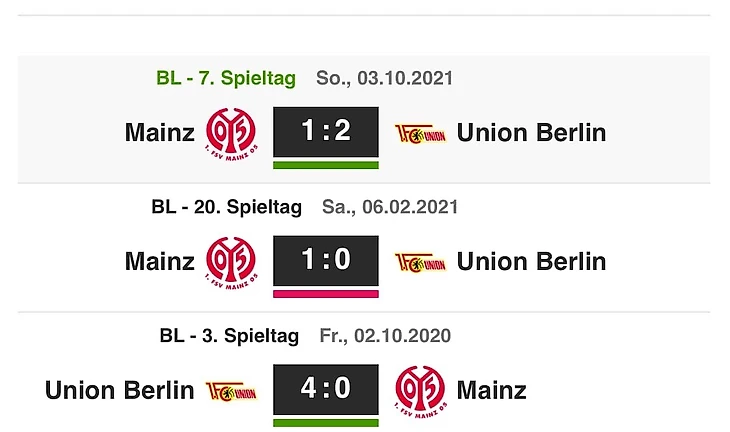Select the green 'BL - 7. Spieltag' label

pos(227,78)
